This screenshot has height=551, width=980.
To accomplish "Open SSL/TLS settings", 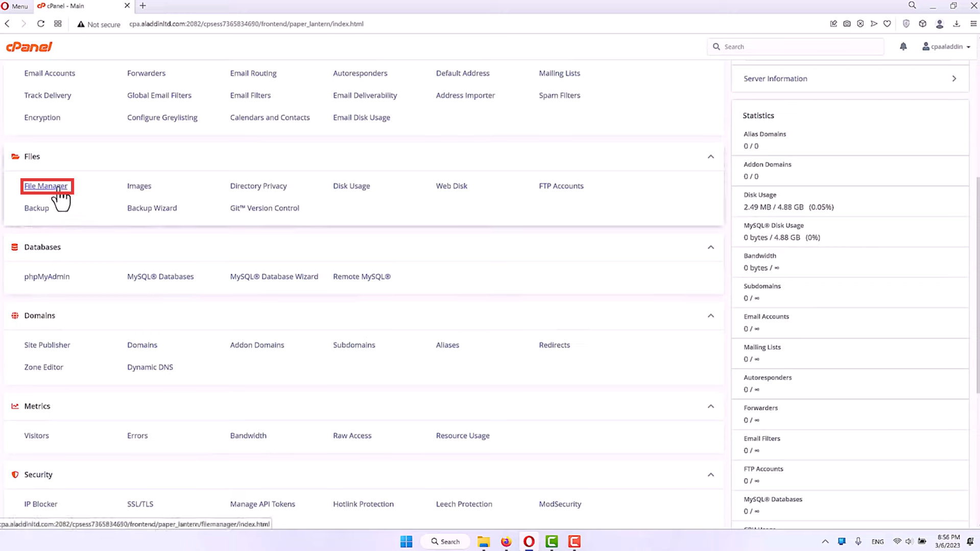I will coord(140,504).
